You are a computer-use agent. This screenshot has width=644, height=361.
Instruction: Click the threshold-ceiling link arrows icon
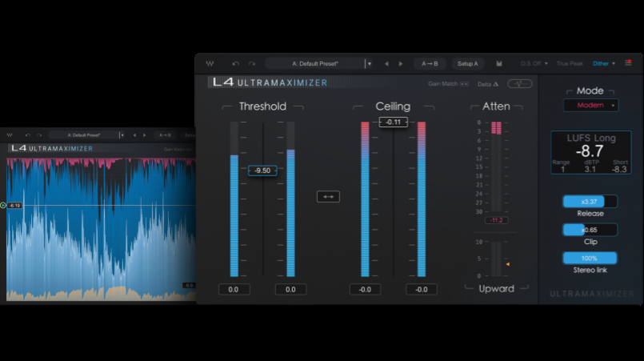pos(328,196)
